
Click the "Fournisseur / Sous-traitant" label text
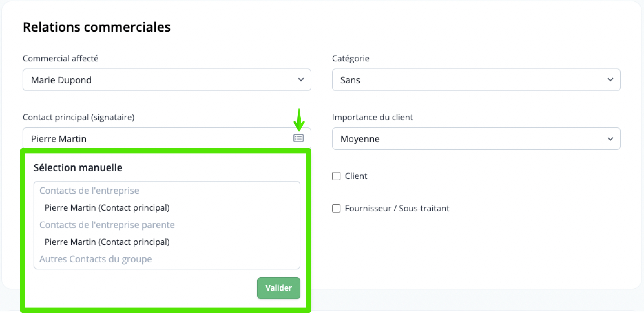pyautogui.click(x=397, y=208)
